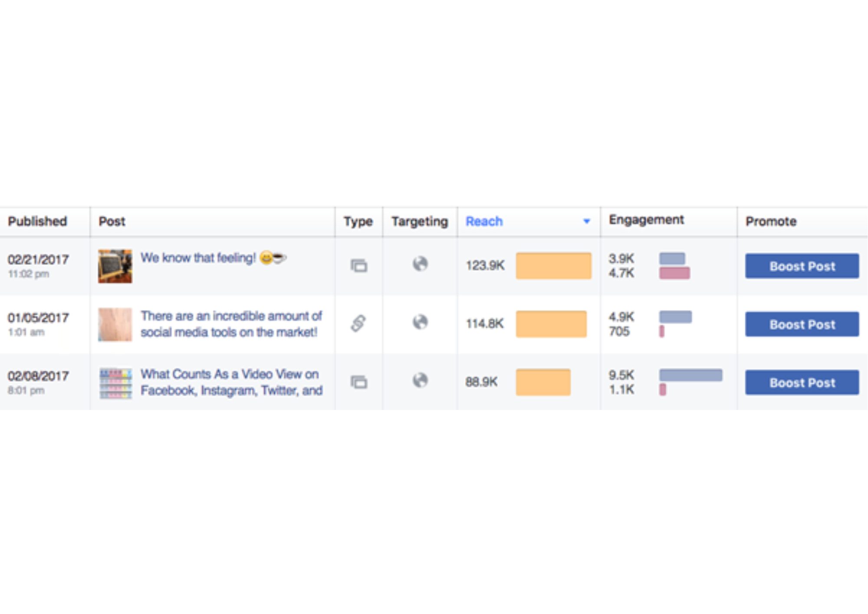Click globe targeting icon for 01/05/2017 post

point(420,322)
